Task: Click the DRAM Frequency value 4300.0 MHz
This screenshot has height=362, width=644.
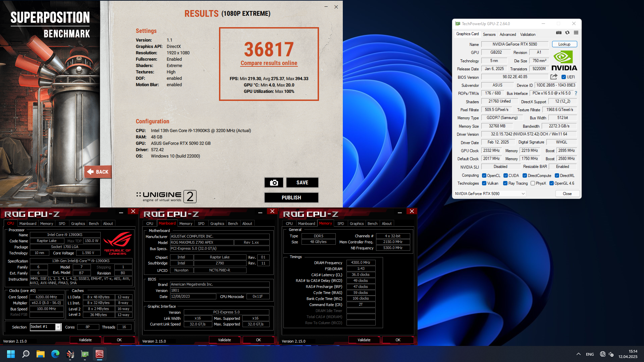Action: click(361, 263)
